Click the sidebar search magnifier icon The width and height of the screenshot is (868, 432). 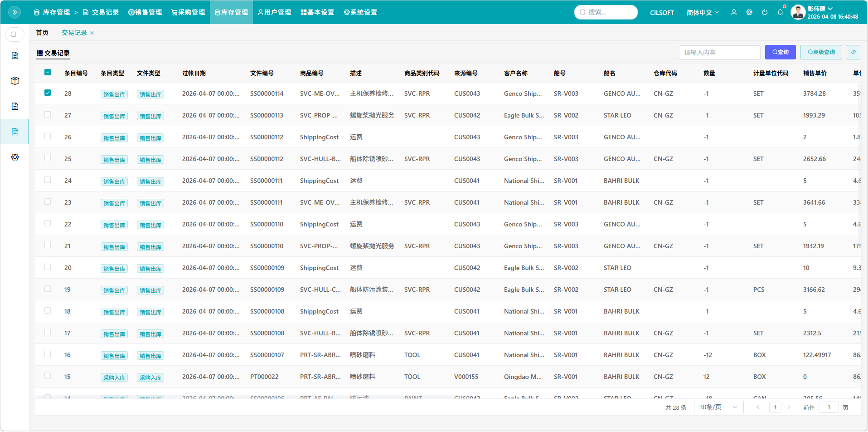coord(14,34)
